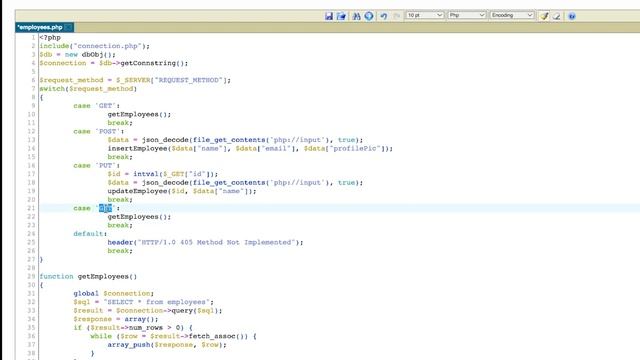Viewport: 640px width, 360px height.
Task: Click 'updateEmployee' call on line 19
Action: [138, 191]
